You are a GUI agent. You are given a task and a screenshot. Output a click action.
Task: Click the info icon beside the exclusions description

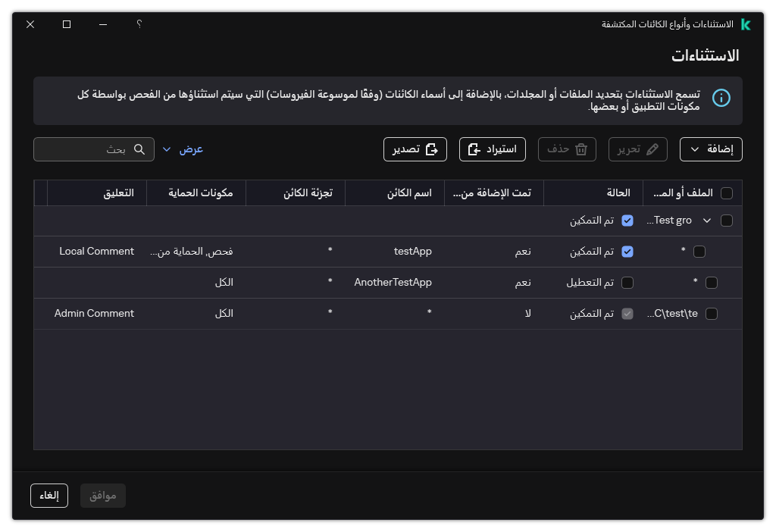pyautogui.click(x=721, y=98)
